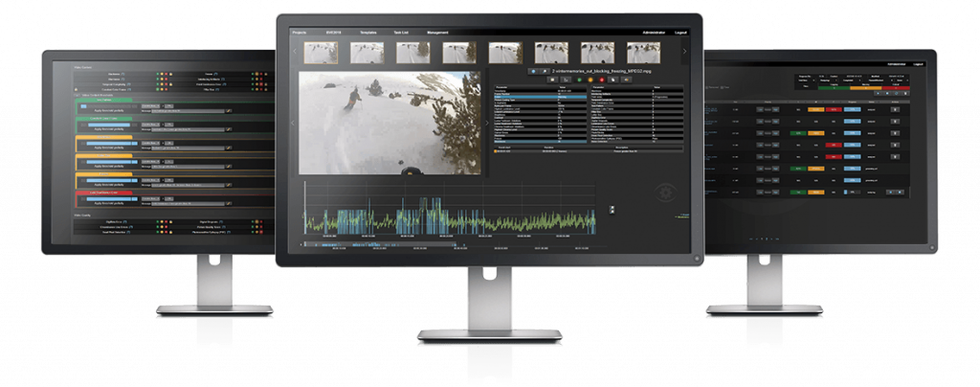Click the Logout link on center monitor
The height and width of the screenshot is (387, 980).
[x=680, y=32]
